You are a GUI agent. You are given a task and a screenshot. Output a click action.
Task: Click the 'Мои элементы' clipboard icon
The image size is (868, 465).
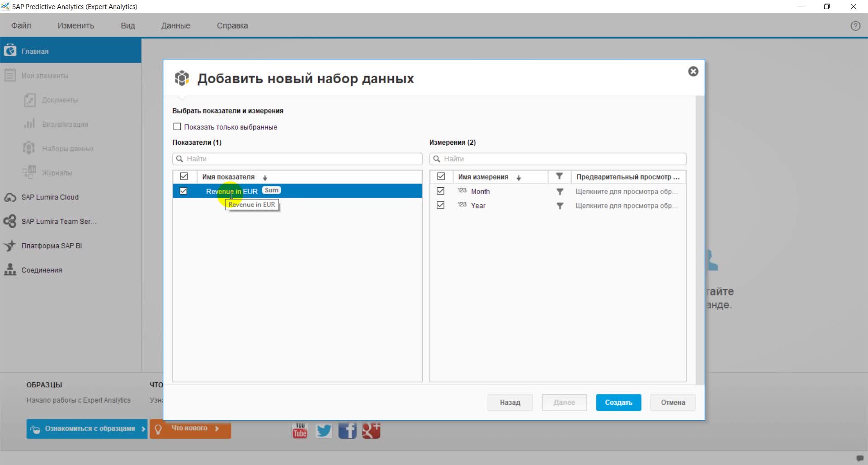point(10,75)
